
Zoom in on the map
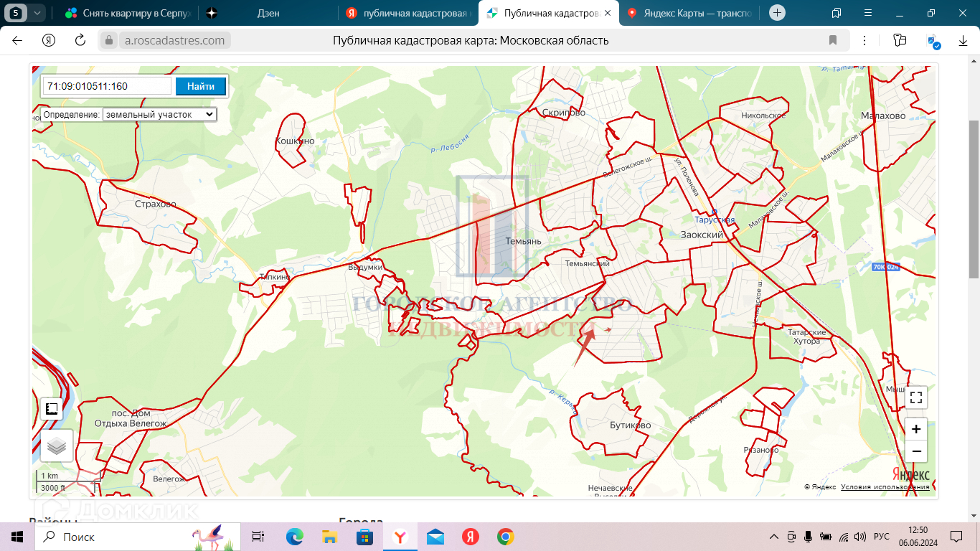tap(916, 429)
